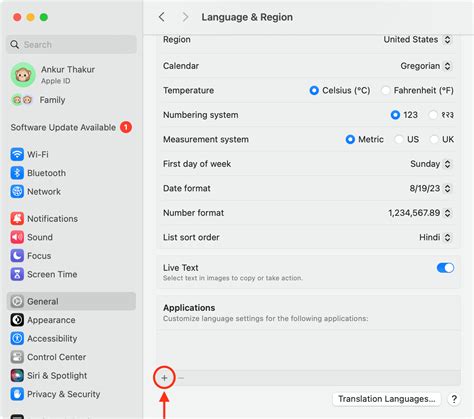Click the Focus moon icon
The width and height of the screenshot is (474, 419).
pos(17,256)
